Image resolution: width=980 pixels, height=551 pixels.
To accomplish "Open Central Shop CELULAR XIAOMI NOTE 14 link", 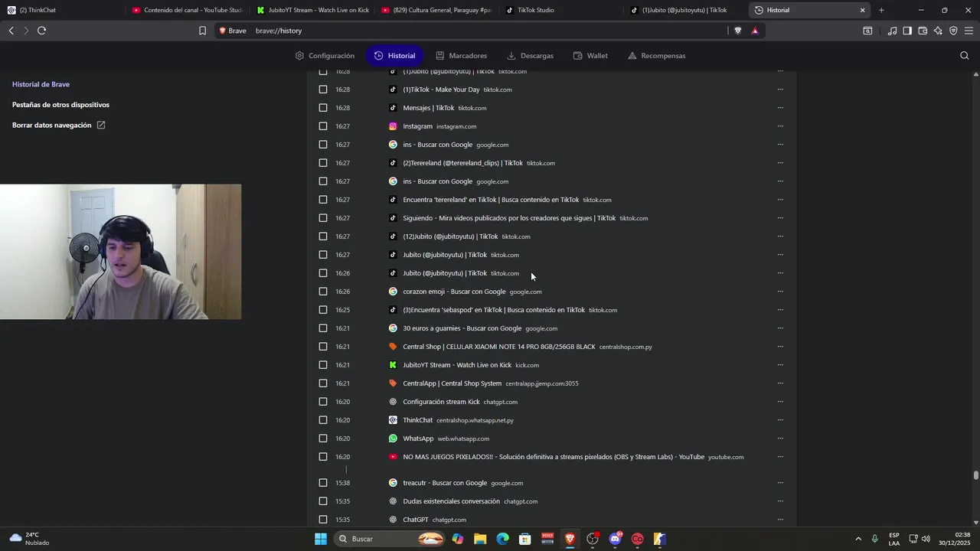I will pyautogui.click(x=499, y=347).
